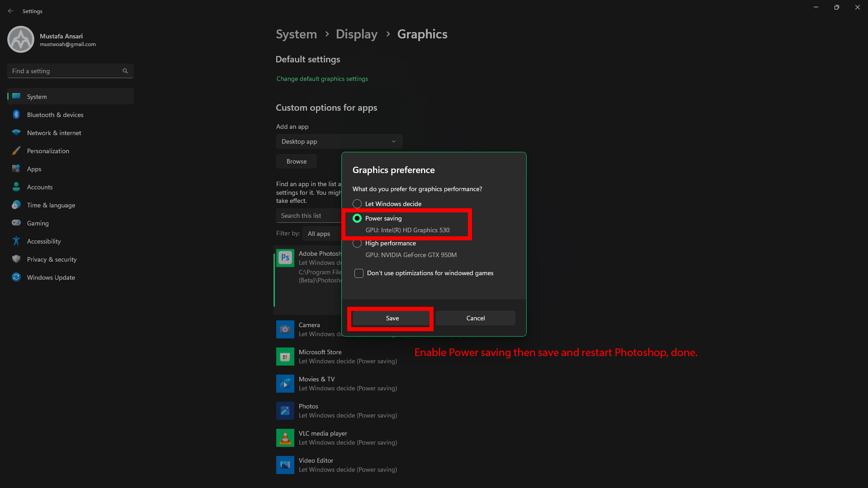
Task: Select the High performance radio option
Action: (357, 244)
